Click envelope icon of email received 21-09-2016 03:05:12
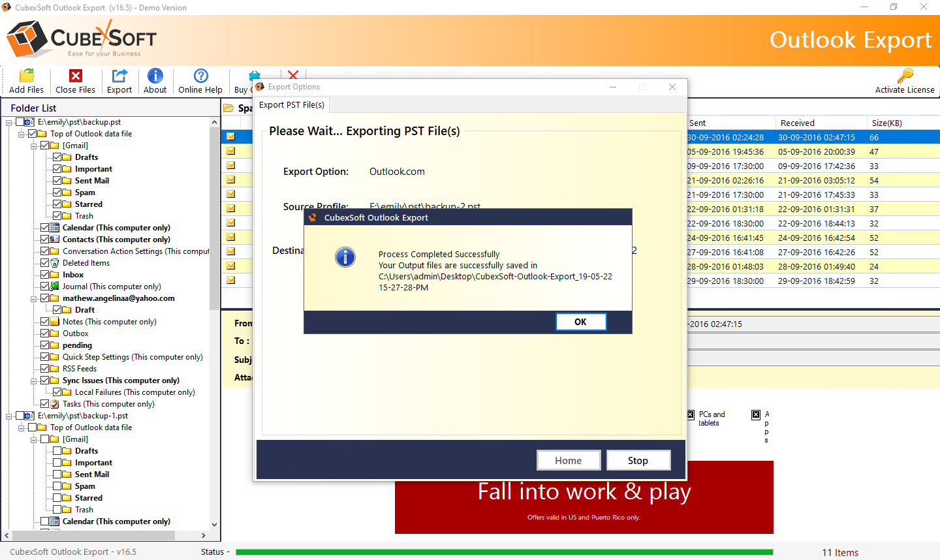 point(230,179)
